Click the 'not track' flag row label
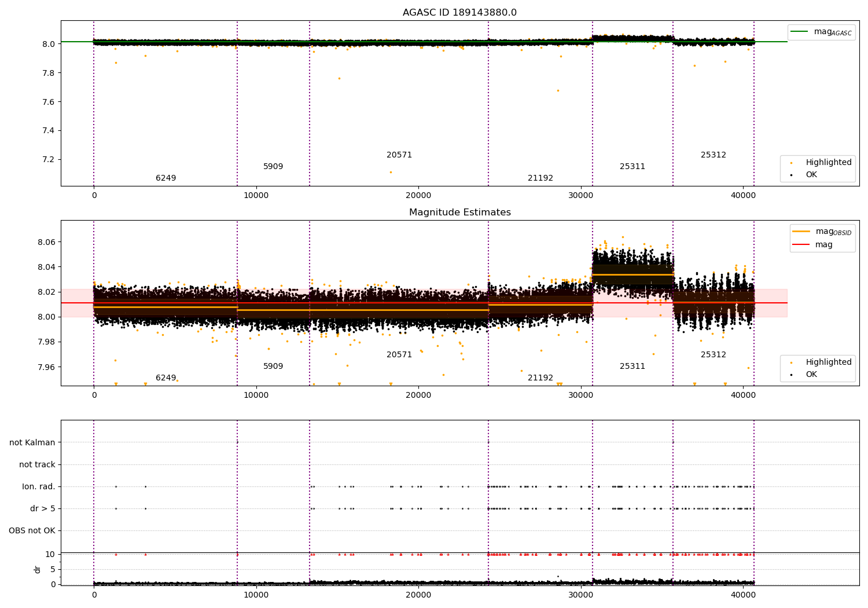 click(x=37, y=464)
